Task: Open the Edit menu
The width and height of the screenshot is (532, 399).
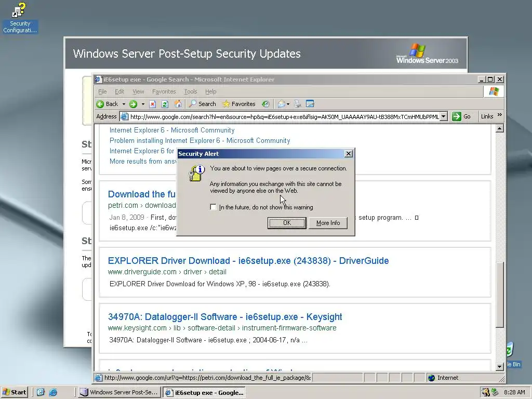Action: tap(119, 91)
